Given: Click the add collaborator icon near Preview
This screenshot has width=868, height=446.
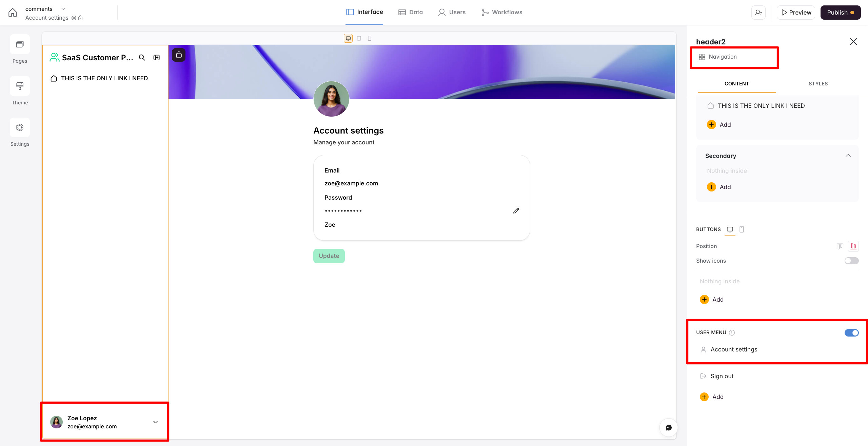Looking at the screenshot, I should tap(758, 13).
